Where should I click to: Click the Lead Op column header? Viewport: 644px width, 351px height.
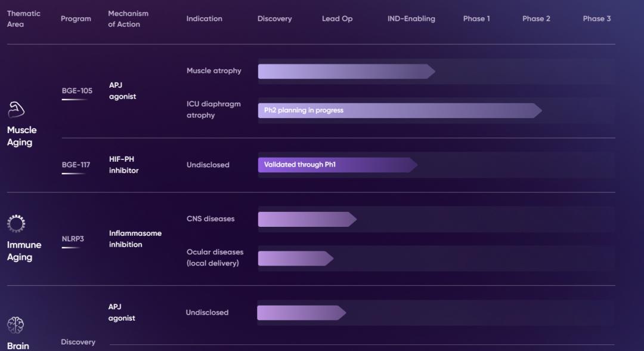click(x=337, y=19)
